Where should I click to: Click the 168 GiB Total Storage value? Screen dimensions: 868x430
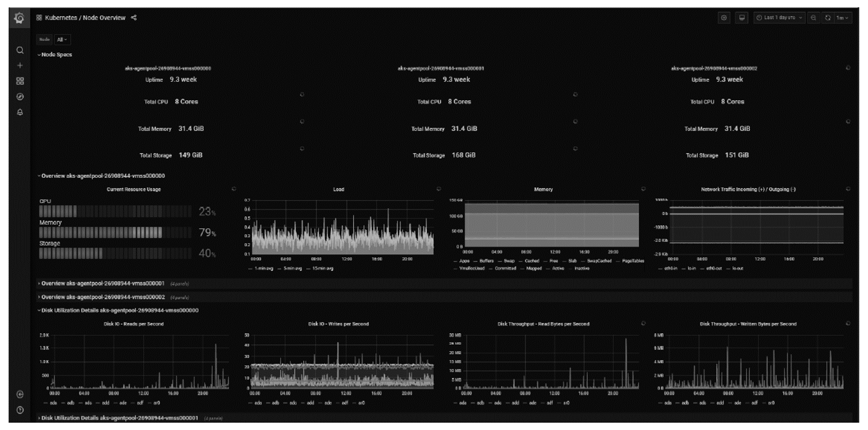pos(464,155)
